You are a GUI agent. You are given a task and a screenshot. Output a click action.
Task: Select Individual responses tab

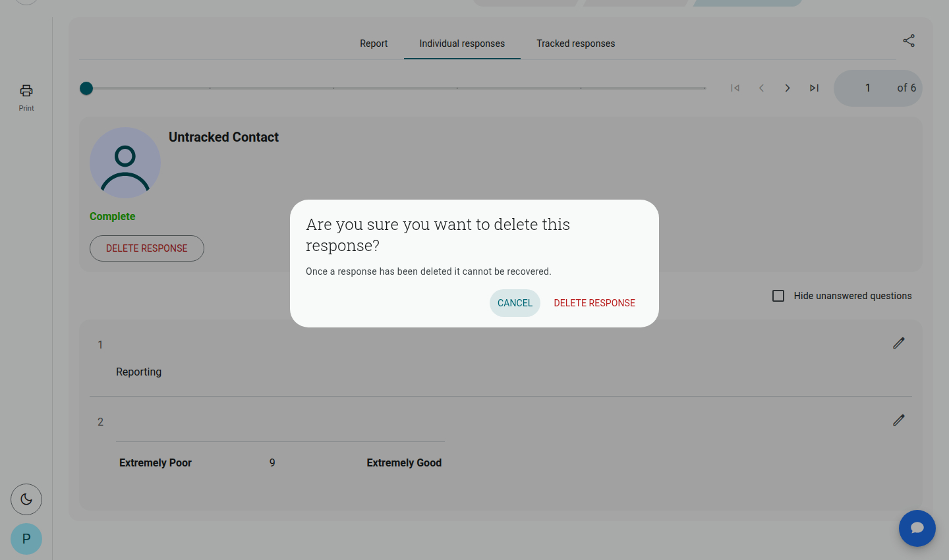[x=462, y=43]
